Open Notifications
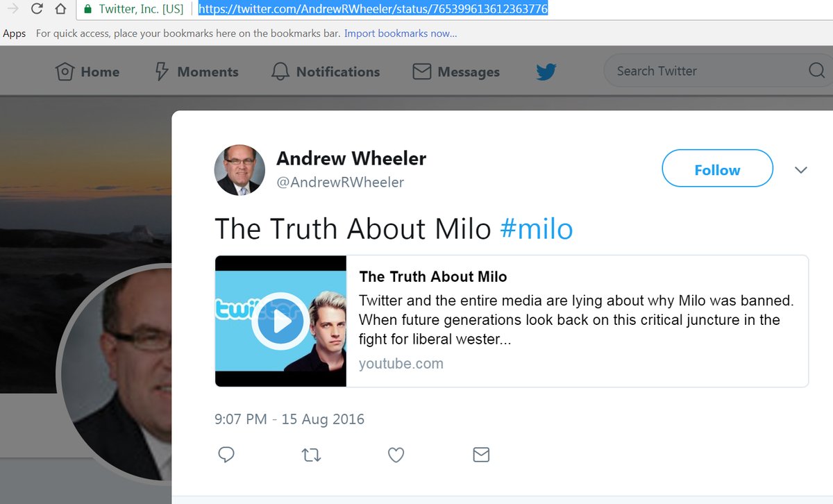This screenshot has height=504, width=833. [326, 72]
